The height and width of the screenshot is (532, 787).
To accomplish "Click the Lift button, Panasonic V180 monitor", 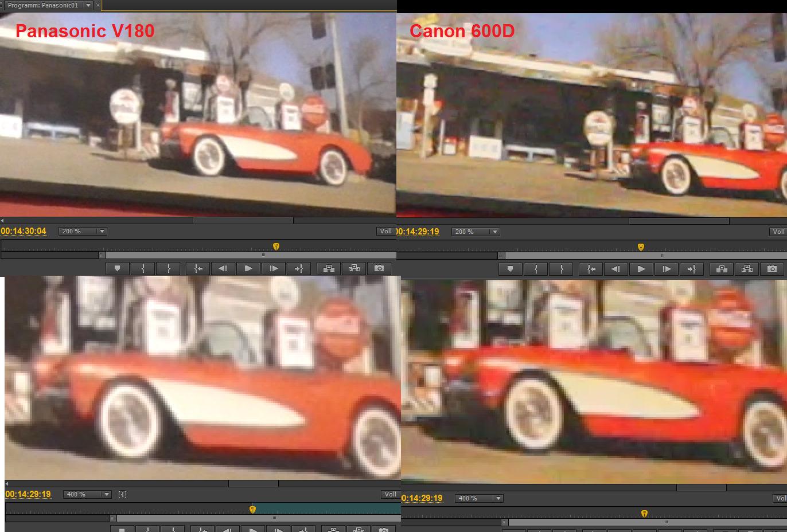I will (329, 268).
